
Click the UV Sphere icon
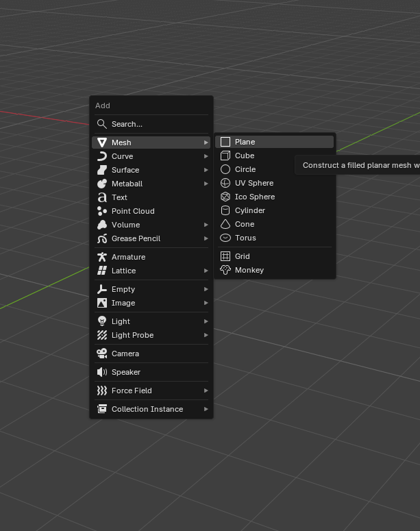pyautogui.click(x=225, y=183)
